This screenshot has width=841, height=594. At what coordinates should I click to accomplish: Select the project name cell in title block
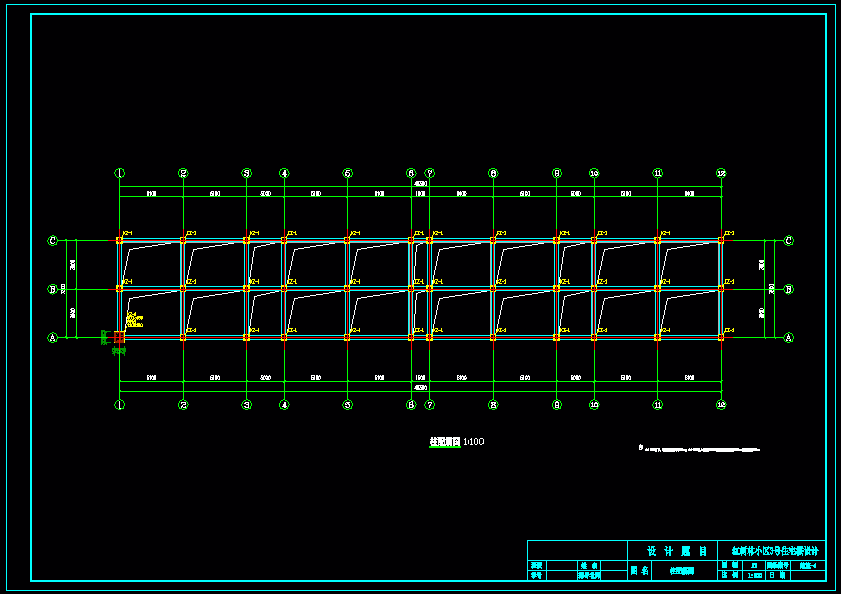[x=775, y=551]
